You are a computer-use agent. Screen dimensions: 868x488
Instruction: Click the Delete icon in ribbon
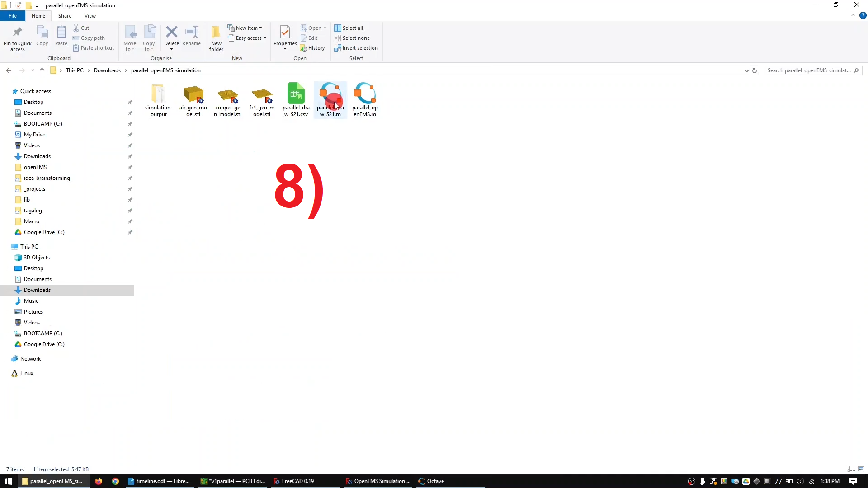(x=171, y=33)
